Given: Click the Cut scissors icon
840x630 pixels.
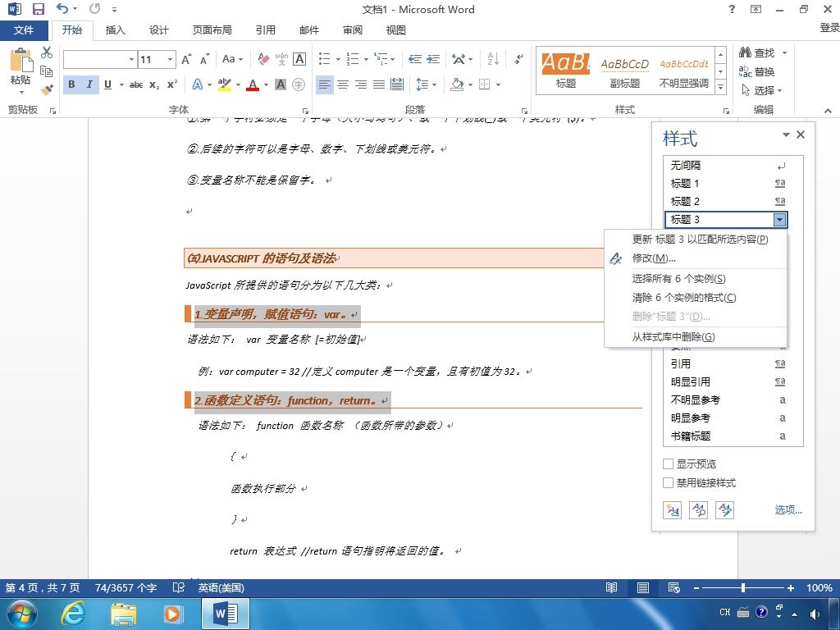Looking at the screenshot, I should (x=47, y=52).
